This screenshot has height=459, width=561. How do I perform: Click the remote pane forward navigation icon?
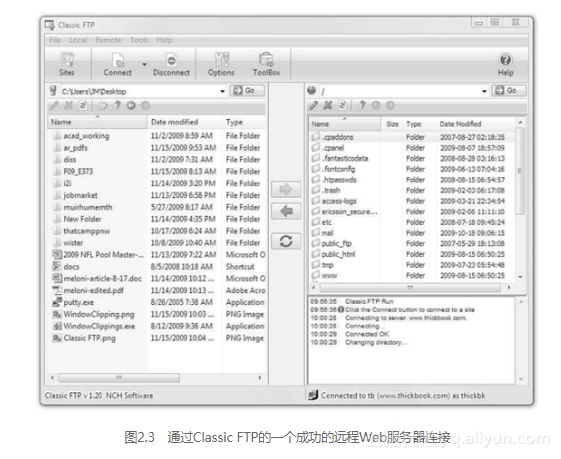tap(390, 105)
